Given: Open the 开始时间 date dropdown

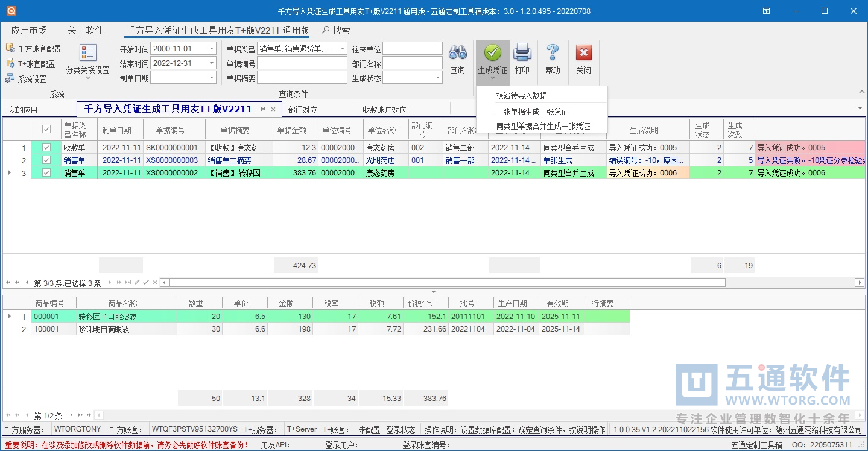Looking at the screenshot, I should point(212,49).
